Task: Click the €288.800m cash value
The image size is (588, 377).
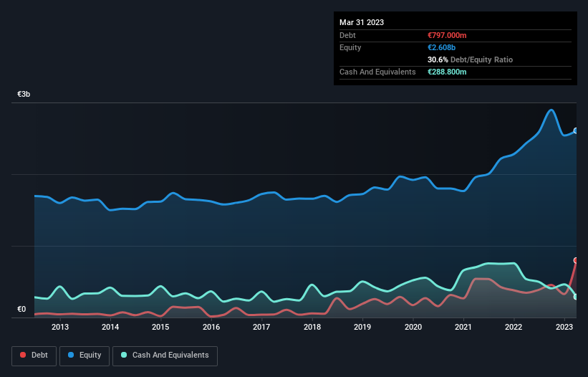Action: pyautogui.click(x=447, y=72)
